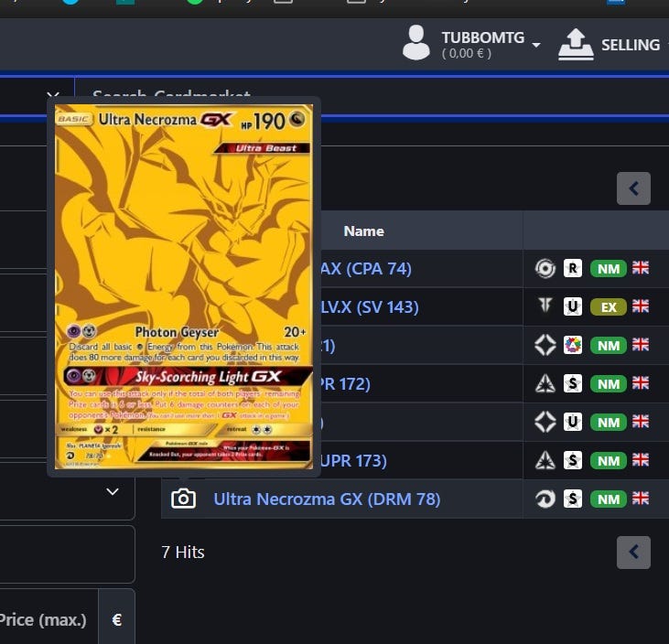Click the R rarity icon in the CPA 74 row
This screenshot has width=669, height=644.
pyautogui.click(x=573, y=269)
